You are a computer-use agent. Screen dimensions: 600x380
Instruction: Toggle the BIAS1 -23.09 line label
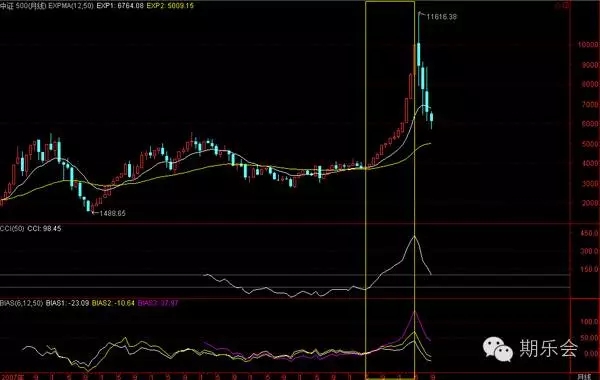(x=67, y=303)
